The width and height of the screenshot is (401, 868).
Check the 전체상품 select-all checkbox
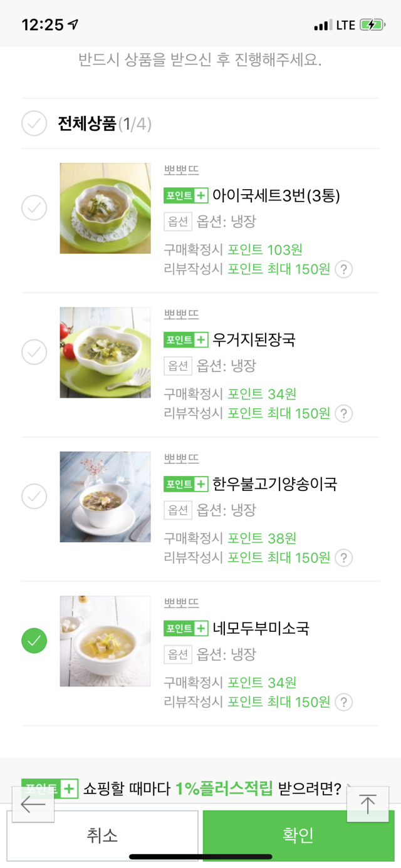coord(34,123)
